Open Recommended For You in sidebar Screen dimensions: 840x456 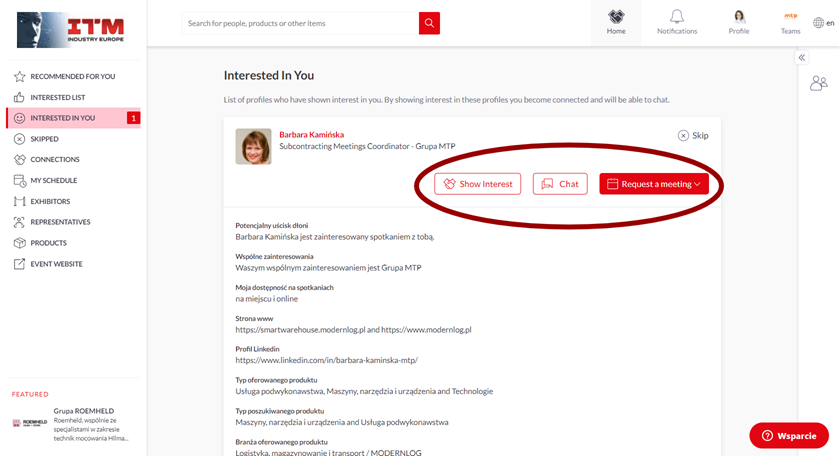[x=72, y=76]
